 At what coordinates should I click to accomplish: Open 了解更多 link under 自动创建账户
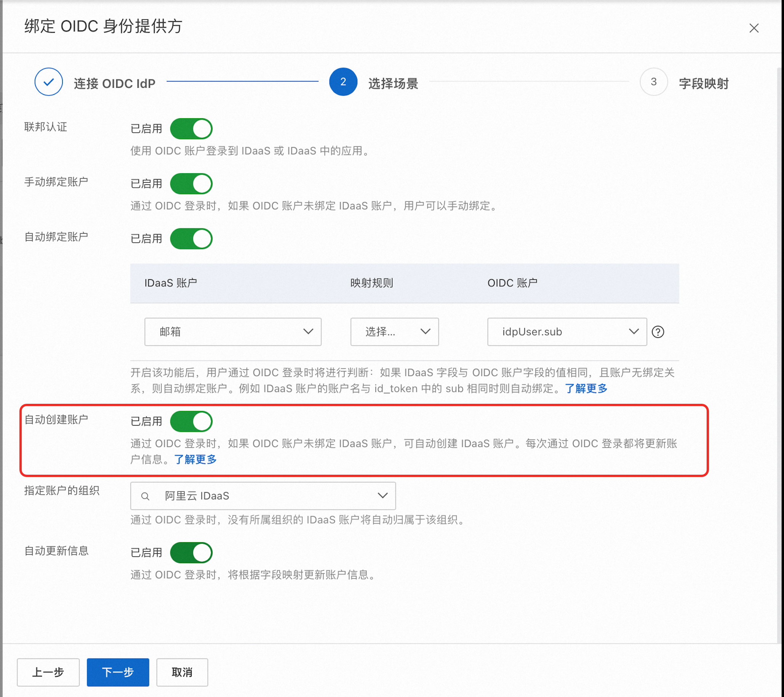coord(195,459)
